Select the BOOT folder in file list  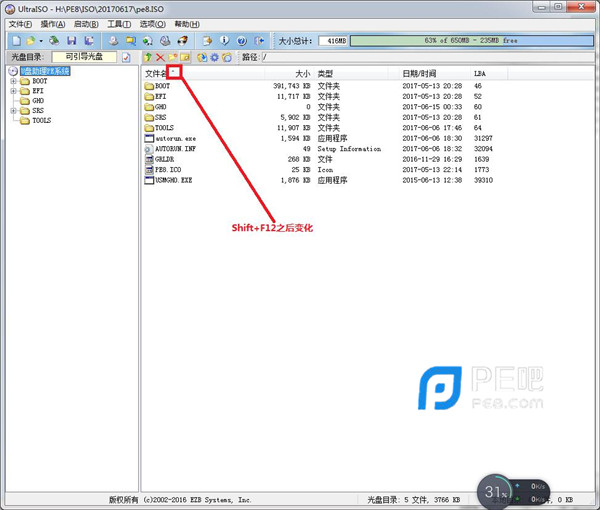pos(162,86)
